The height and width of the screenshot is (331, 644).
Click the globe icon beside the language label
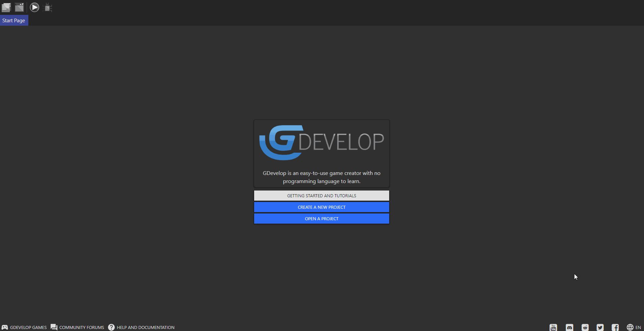pyautogui.click(x=630, y=327)
